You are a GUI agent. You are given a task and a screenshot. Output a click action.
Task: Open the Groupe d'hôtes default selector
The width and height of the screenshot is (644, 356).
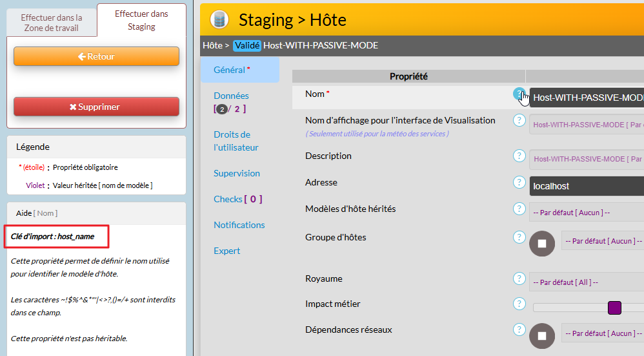click(602, 241)
